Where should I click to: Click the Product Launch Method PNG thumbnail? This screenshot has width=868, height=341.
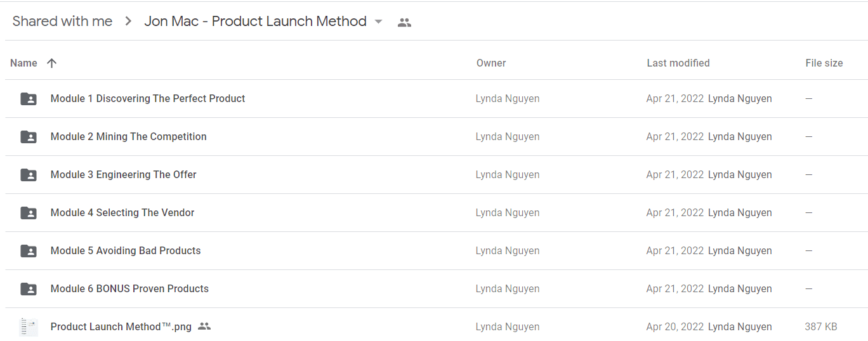click(29, 327)
